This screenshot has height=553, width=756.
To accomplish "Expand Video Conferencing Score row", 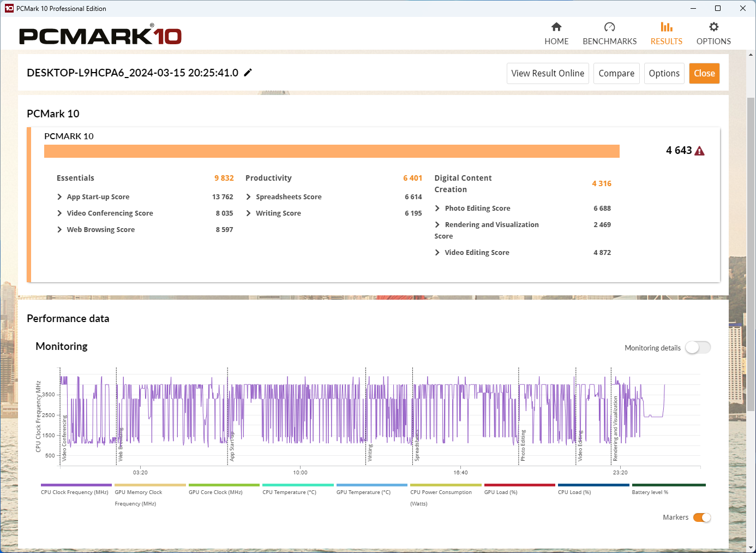I will pyautogui.click(x=59, y=213).
